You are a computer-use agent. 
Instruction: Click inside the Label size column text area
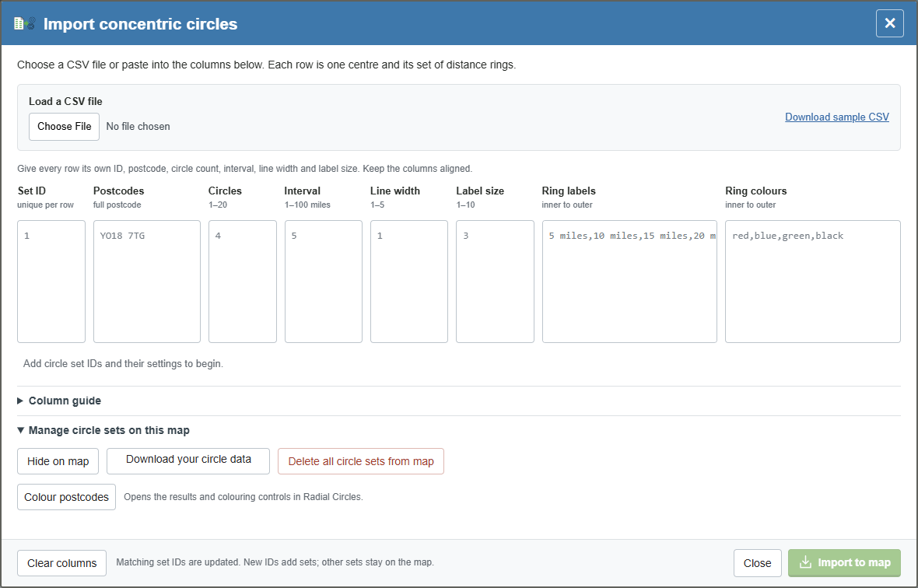[495, 282]
